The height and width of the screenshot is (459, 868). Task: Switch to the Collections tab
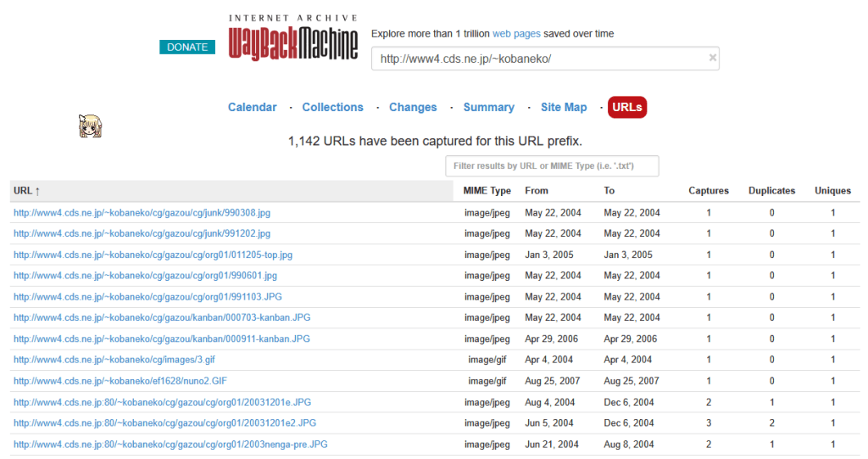(332, 108)
